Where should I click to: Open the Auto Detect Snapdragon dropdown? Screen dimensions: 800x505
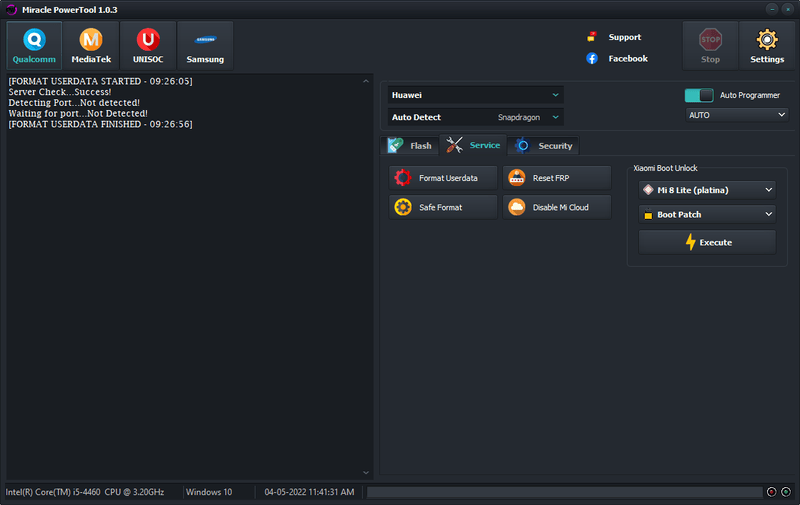coord(475,117)
